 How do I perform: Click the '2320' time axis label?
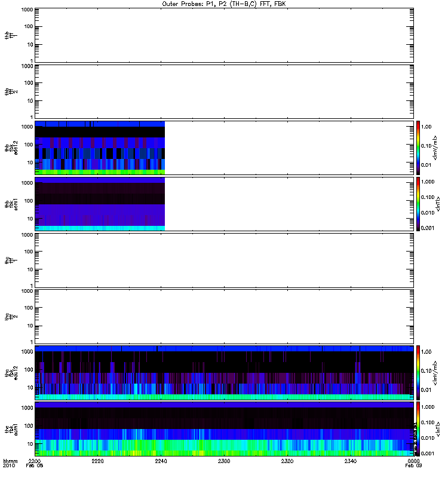point(287,461)
